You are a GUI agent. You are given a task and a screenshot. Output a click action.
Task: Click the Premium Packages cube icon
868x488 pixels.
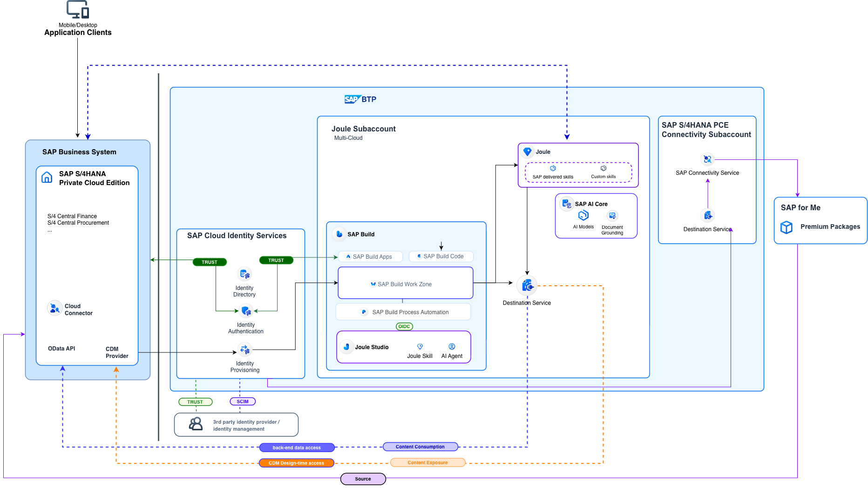787,227
